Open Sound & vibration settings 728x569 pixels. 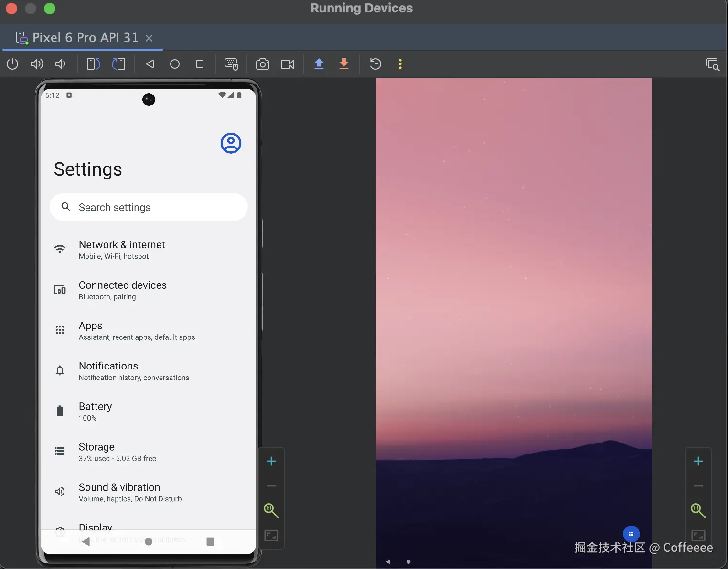[x=149, y=492]
